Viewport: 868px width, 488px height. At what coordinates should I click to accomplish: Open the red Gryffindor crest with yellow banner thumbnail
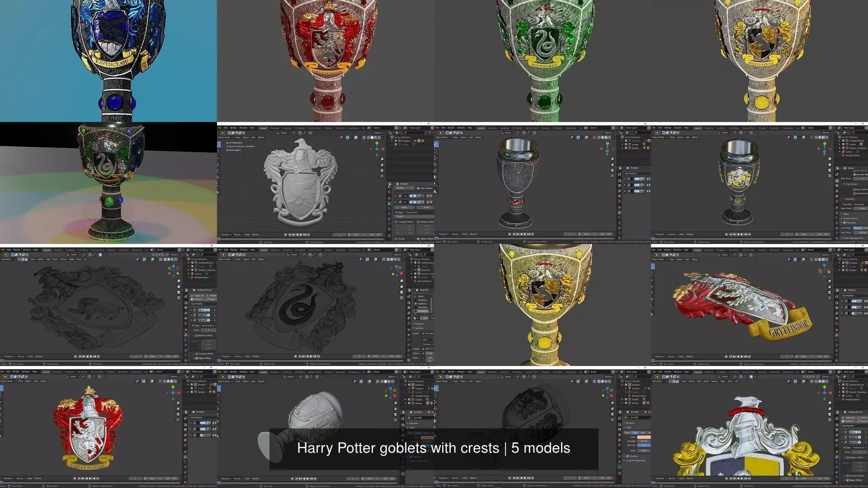[759, 305]
